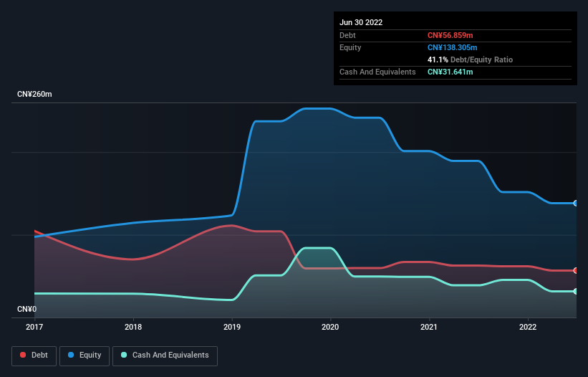Viewport: 588px width, 377px height.
Task: Click the 2022 x-axis label
Action: tap(528, 327)
